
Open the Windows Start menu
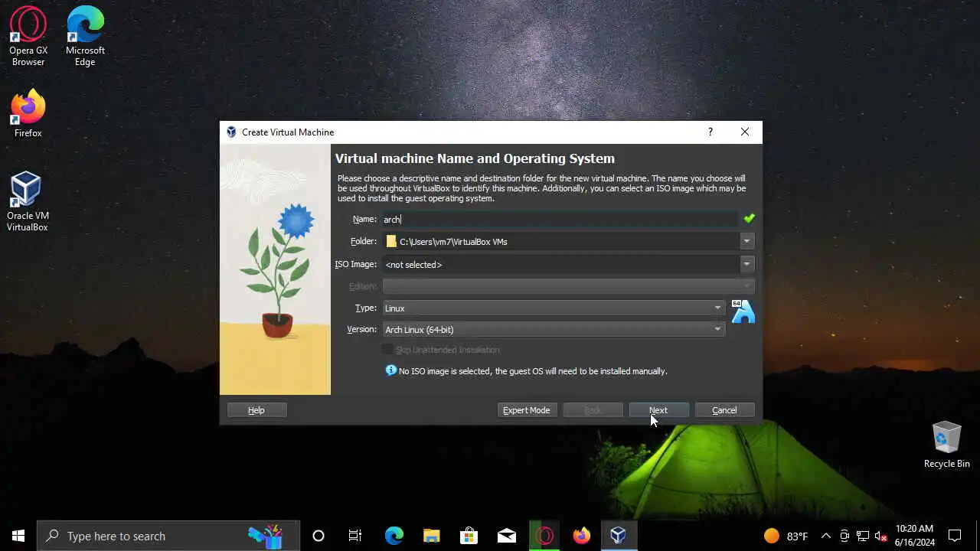[18, 536]
